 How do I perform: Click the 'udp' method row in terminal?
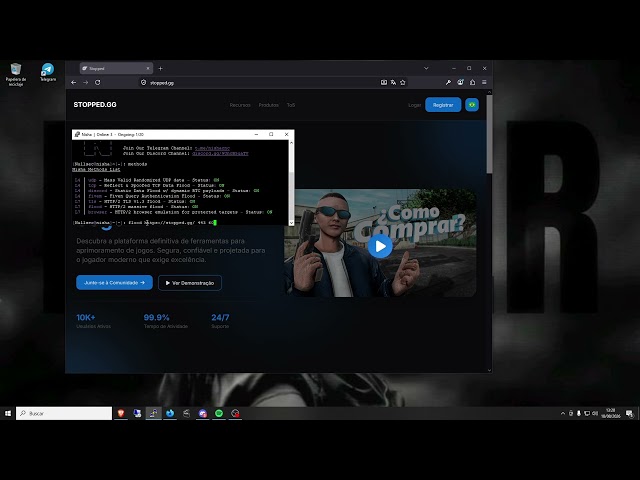coord(147,180)
